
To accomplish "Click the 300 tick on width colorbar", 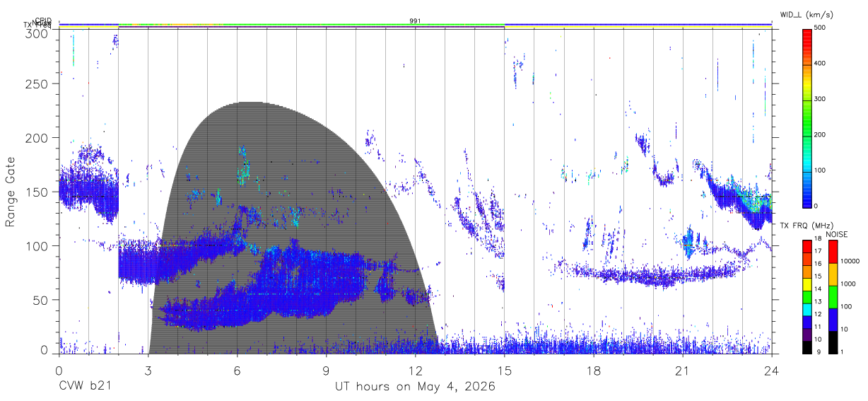I will click(821, 99).
